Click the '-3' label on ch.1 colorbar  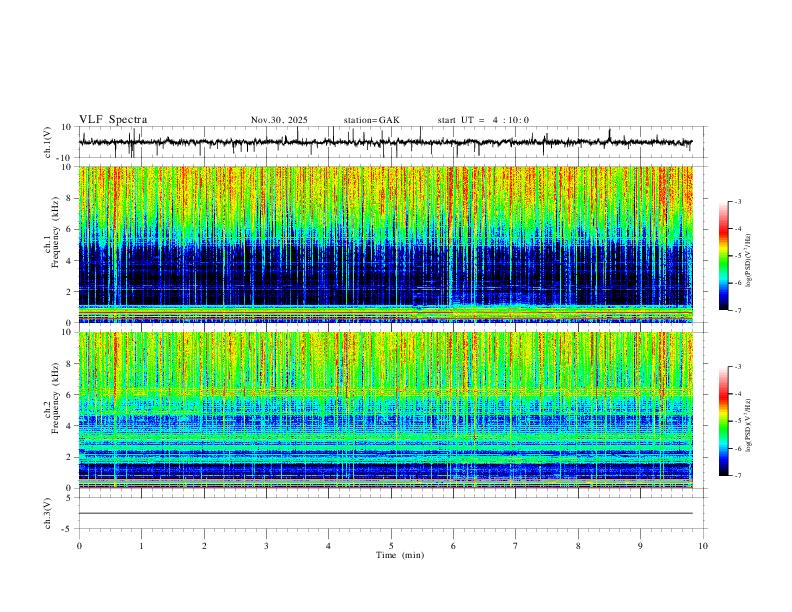[738, 201]
